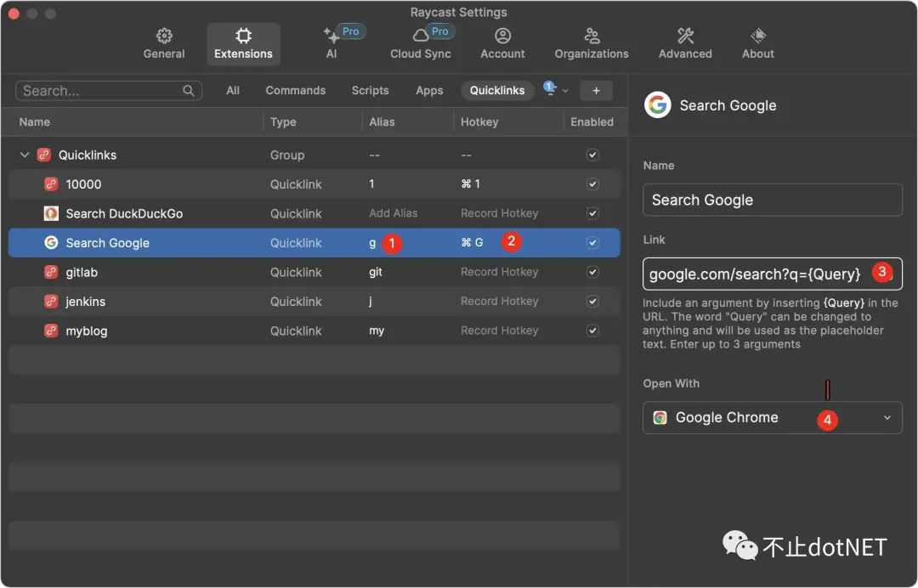Viewport: 918px width, 588px height.
Task: Open the Organizations settings tab
Action: (x=592, y=44)
